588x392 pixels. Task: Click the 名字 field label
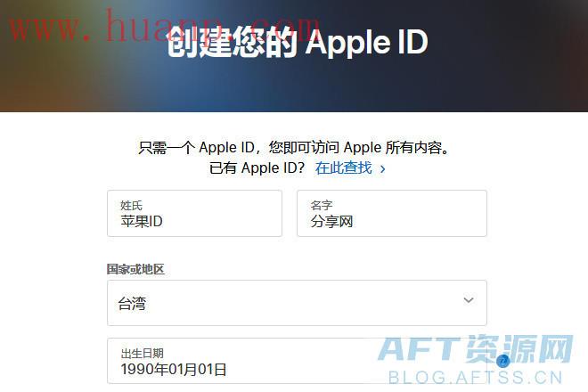(x=322, y=205)
